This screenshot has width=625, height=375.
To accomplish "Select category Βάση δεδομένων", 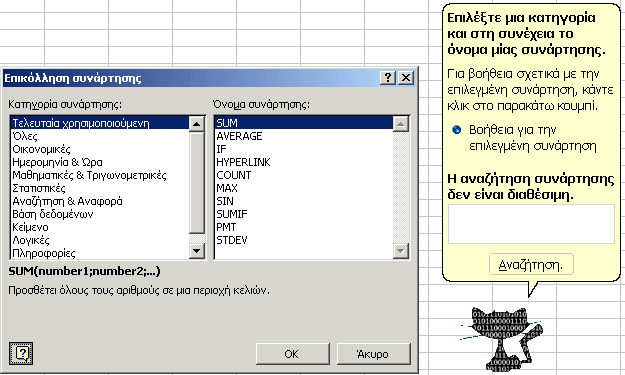I will [99, 214].
